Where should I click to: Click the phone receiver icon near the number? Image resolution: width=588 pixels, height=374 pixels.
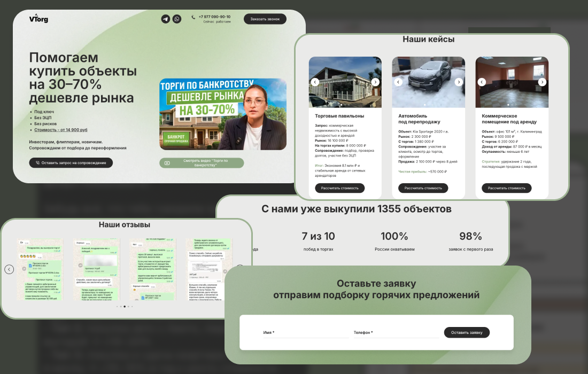point(192,18)
